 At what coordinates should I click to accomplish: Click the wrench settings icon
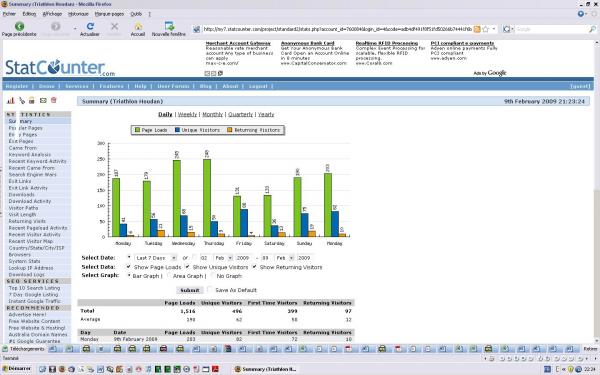pos(22,101)
